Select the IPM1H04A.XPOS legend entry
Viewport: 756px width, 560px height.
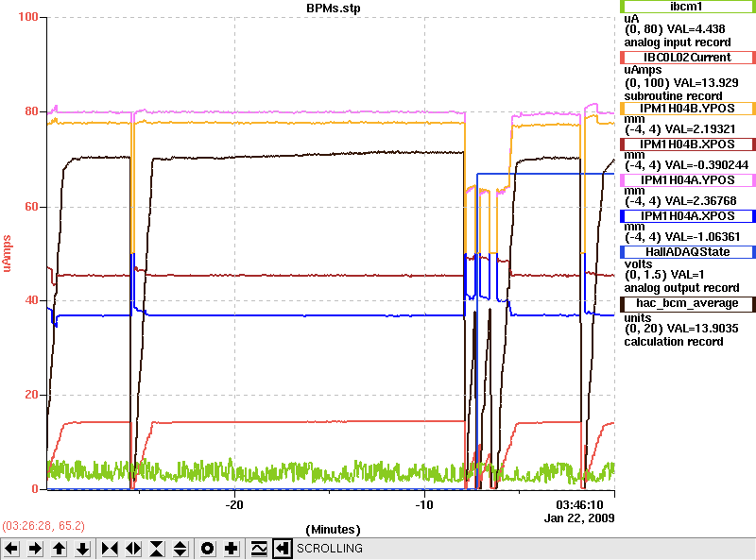click(687, 216)
